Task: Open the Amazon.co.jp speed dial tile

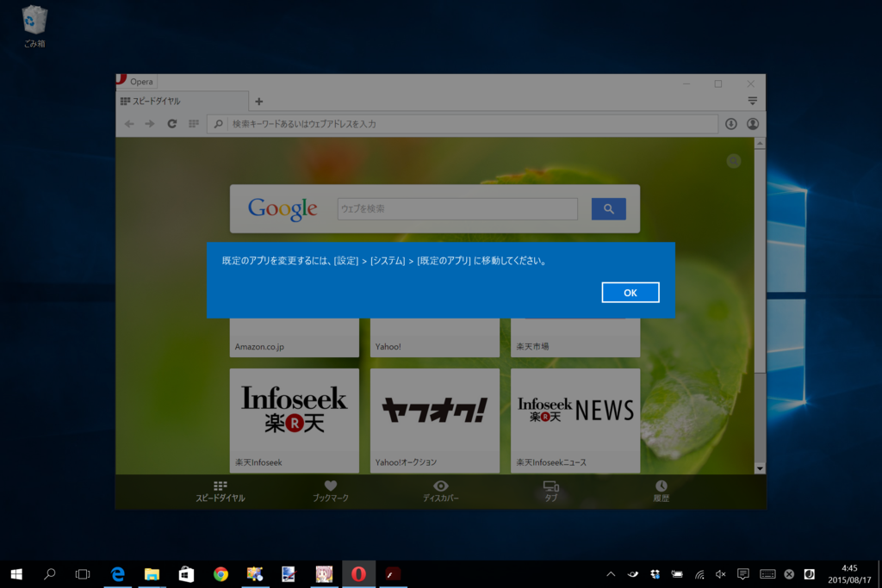Action: 295,337
